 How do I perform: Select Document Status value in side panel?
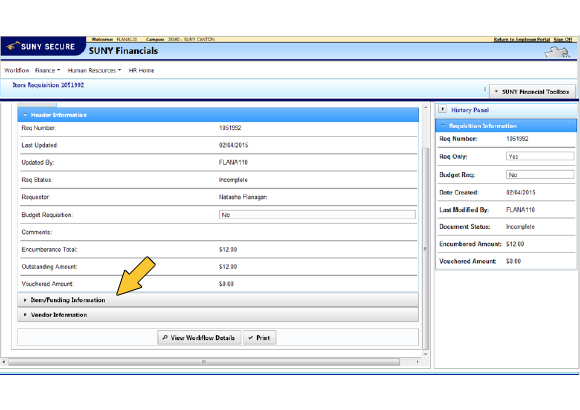520,226
